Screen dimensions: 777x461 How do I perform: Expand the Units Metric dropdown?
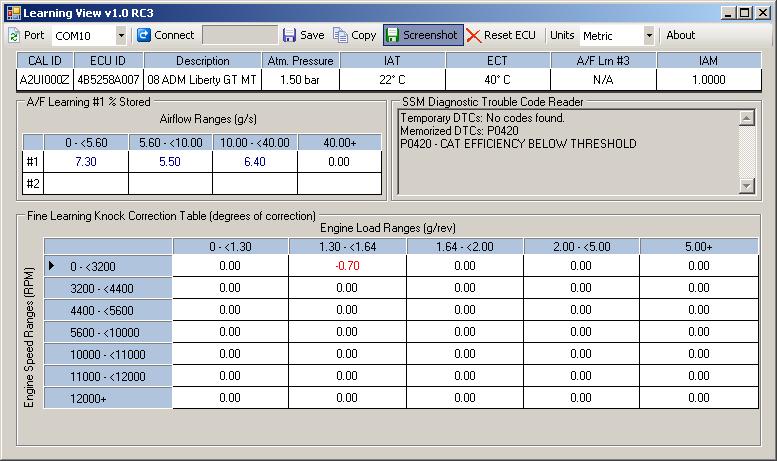[x=648, y=35]
